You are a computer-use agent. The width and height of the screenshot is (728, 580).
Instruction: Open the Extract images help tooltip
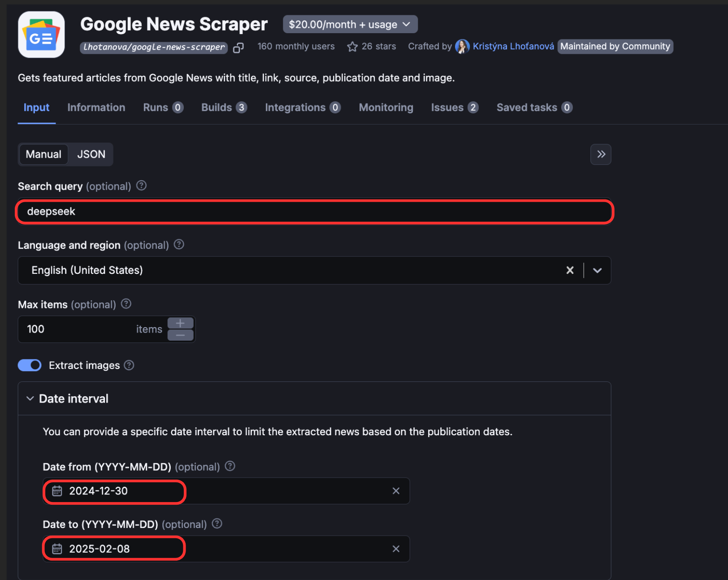point(129,365)
